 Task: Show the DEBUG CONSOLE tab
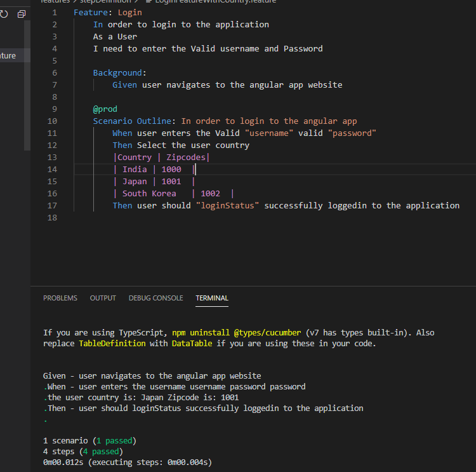point(155,298)
